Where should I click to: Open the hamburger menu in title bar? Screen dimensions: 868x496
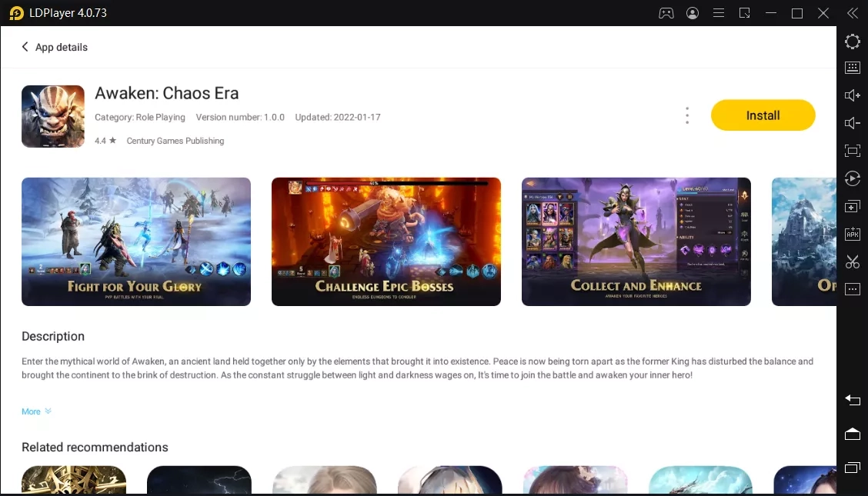(719, 13)
